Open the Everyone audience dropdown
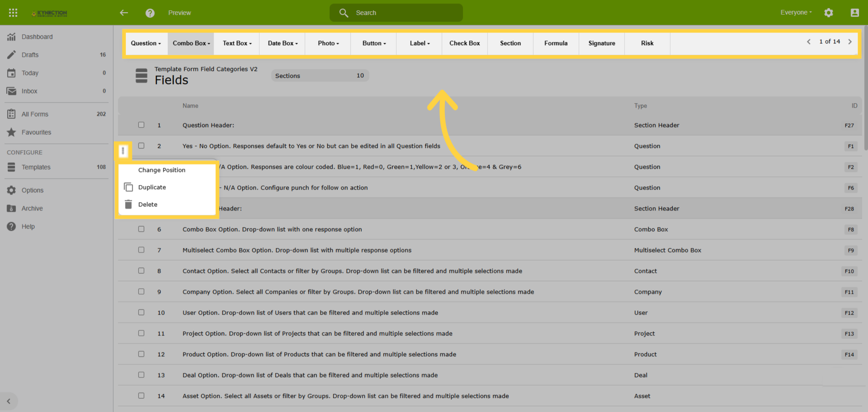Screen dimensions: 868x412 pos(796,12)
